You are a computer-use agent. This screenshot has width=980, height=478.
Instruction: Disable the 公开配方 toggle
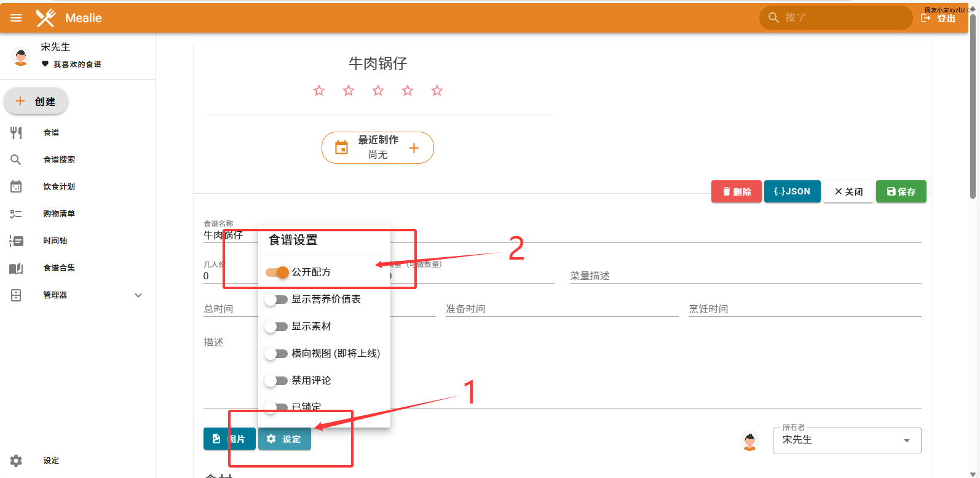[x=277, y=272]
